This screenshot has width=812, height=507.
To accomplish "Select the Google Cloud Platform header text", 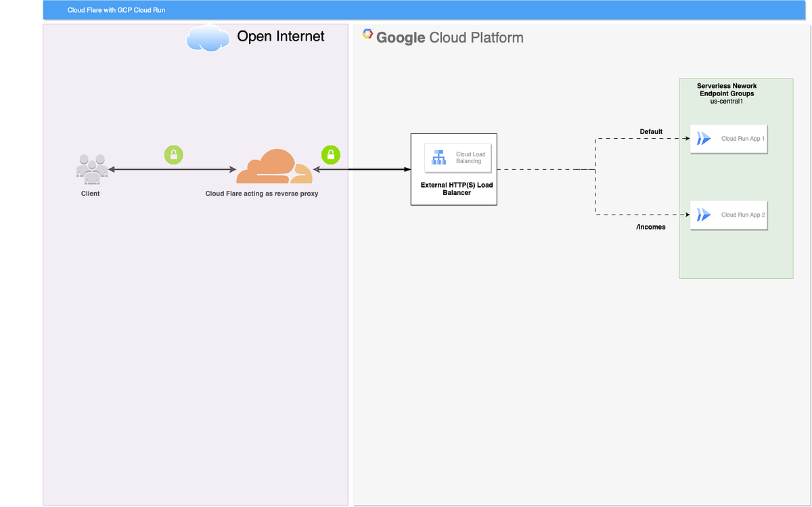I will tap(451, 38).
